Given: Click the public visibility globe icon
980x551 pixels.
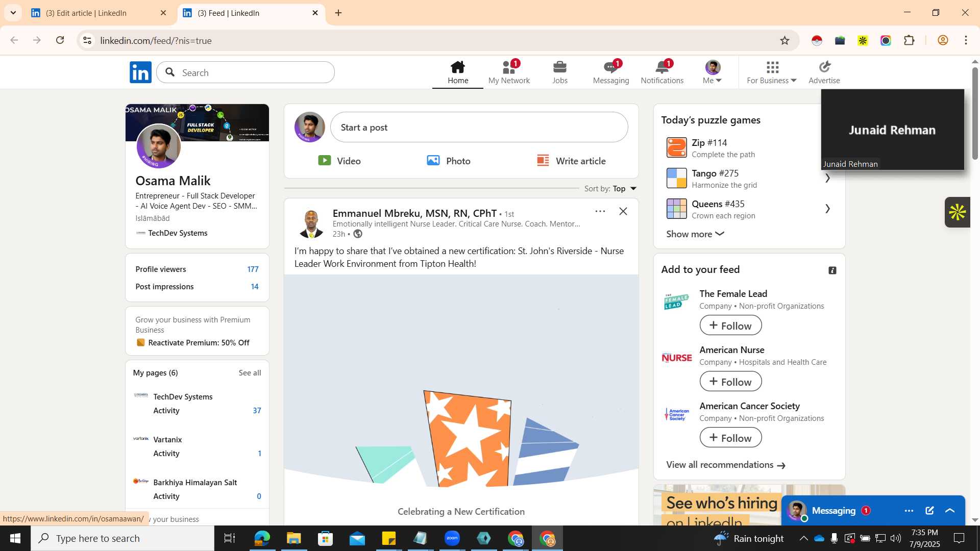Looking at the screenshot, I should click(358, 234).
